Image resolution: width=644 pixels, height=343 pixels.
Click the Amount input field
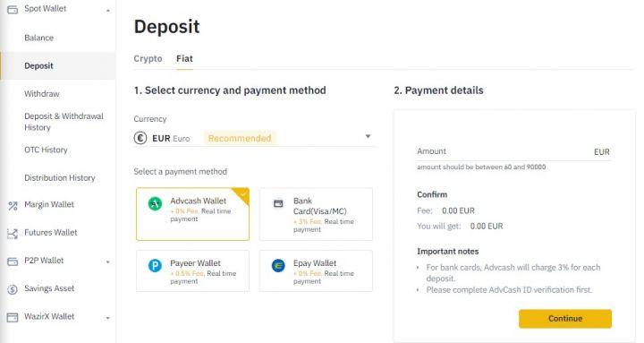click(x=513, y=151)
